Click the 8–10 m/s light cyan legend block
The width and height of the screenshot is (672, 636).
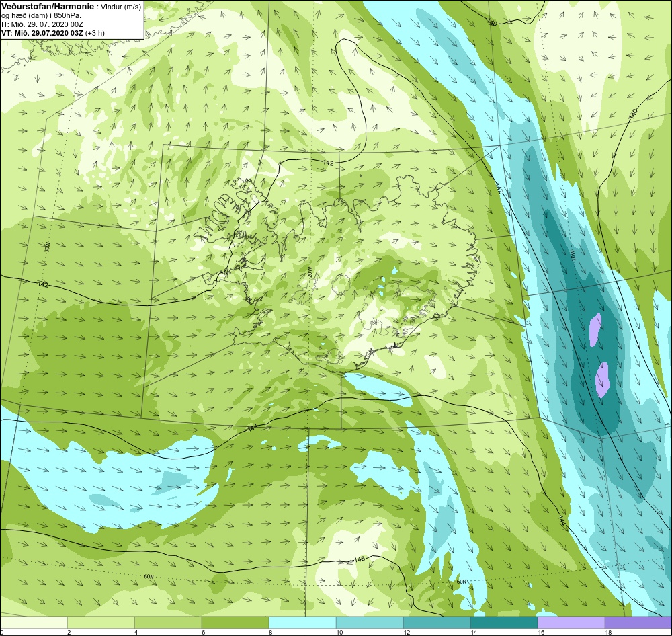pyautogui.click(x=302, y=623)
